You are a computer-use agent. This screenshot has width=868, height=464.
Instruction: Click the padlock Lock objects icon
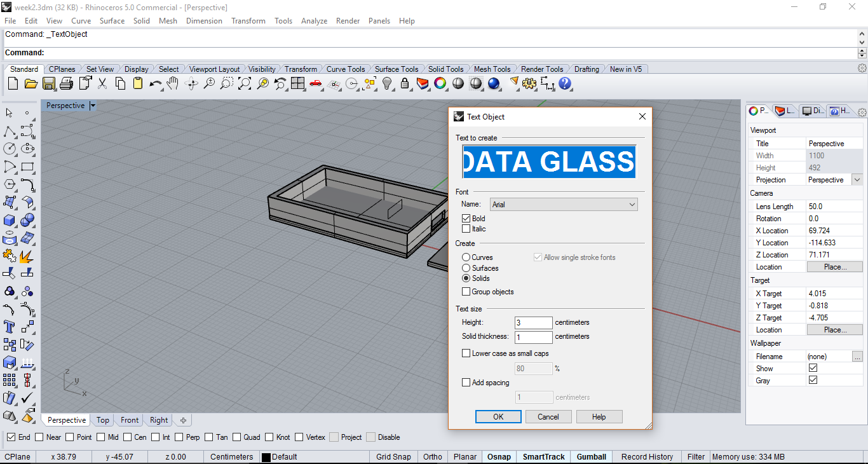405,83
